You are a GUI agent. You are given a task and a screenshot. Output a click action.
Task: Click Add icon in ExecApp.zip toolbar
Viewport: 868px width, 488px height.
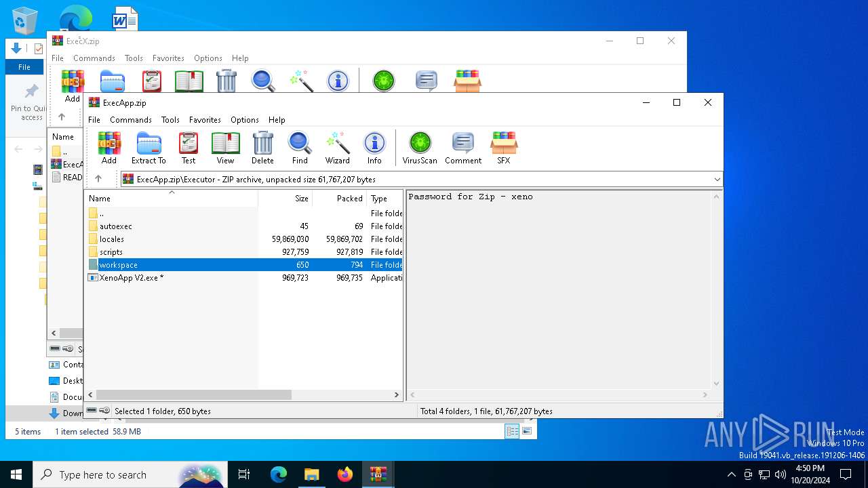coord(109,148)
